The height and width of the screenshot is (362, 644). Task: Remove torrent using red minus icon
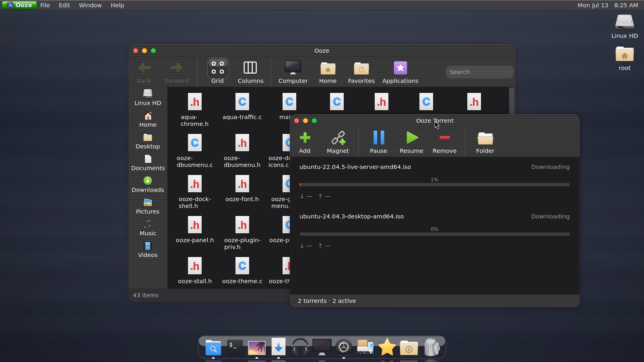click(x=444, y=138)
